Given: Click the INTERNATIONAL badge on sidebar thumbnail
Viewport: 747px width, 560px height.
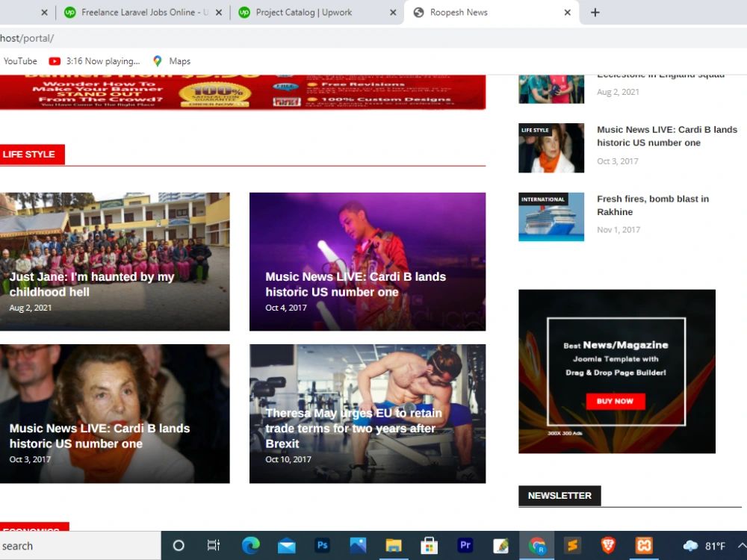Looking at the screenshot, I should pyautogui.click(x=542, y=199).
